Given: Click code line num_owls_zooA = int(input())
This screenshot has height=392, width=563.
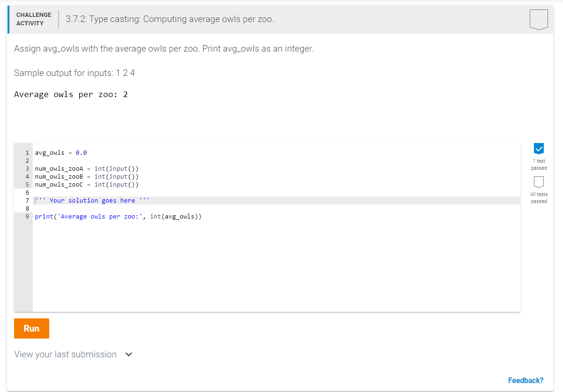Looking at the screenshot, I should (x=87, y=168).
